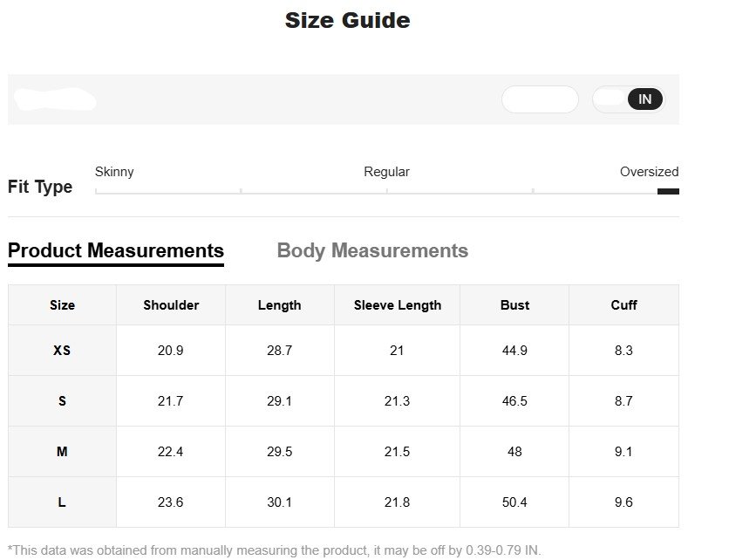Select the XS size row label
The width and height of the screenshot is (729, 560).
[62, 351]
